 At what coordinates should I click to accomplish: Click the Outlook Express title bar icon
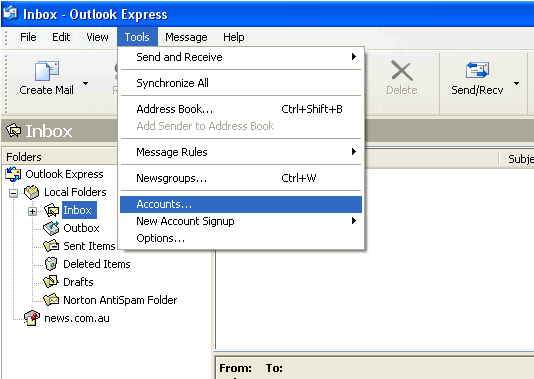click(10, 13)
